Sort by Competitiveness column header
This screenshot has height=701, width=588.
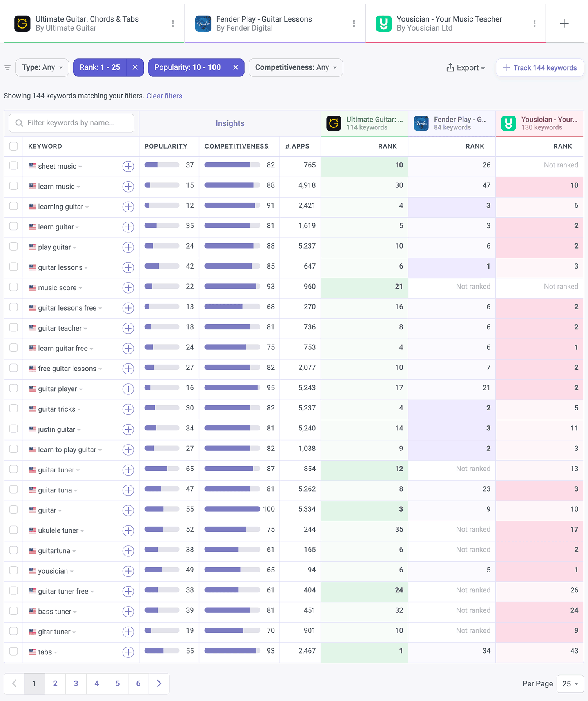pos(236,146)
